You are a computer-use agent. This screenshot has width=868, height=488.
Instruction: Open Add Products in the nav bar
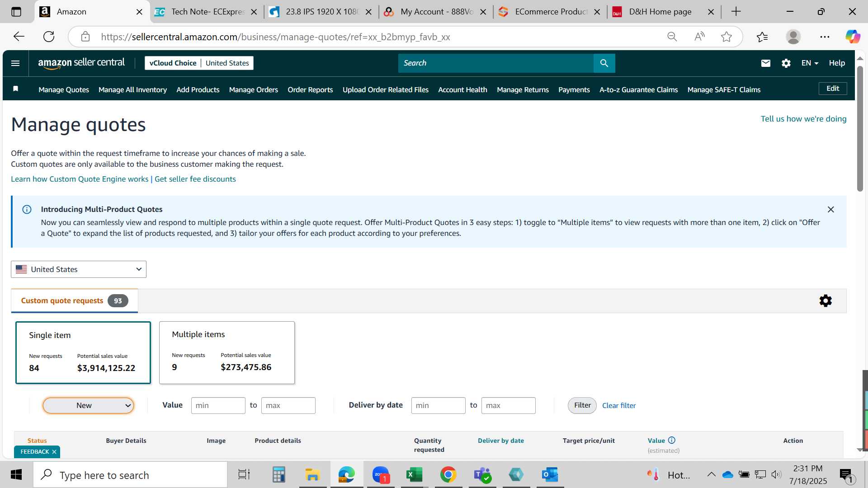198,89
